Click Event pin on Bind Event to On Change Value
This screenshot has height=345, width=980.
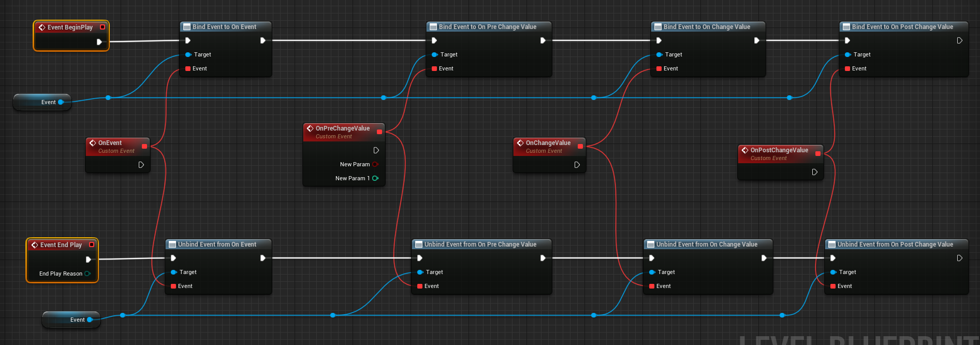pos(659,68)
